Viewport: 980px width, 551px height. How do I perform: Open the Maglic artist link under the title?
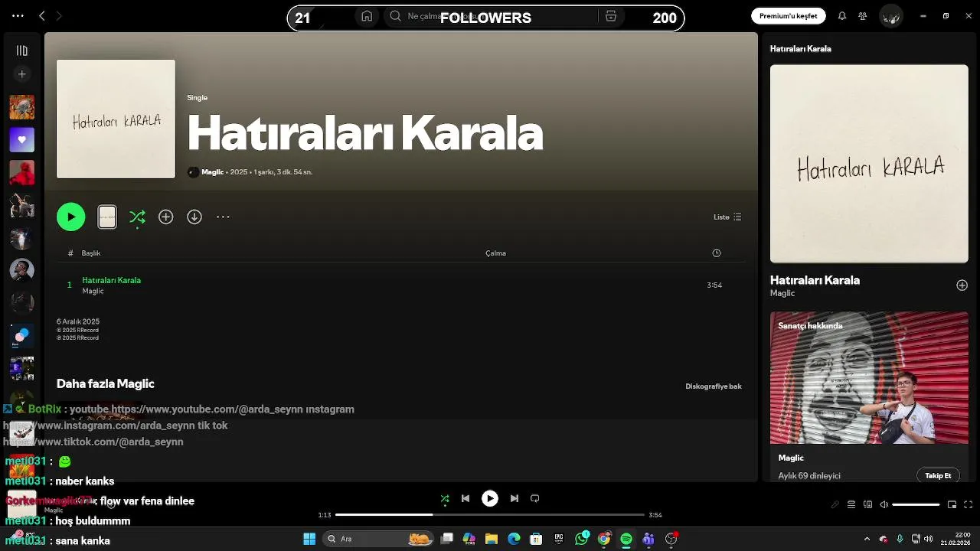pos(212,172)
